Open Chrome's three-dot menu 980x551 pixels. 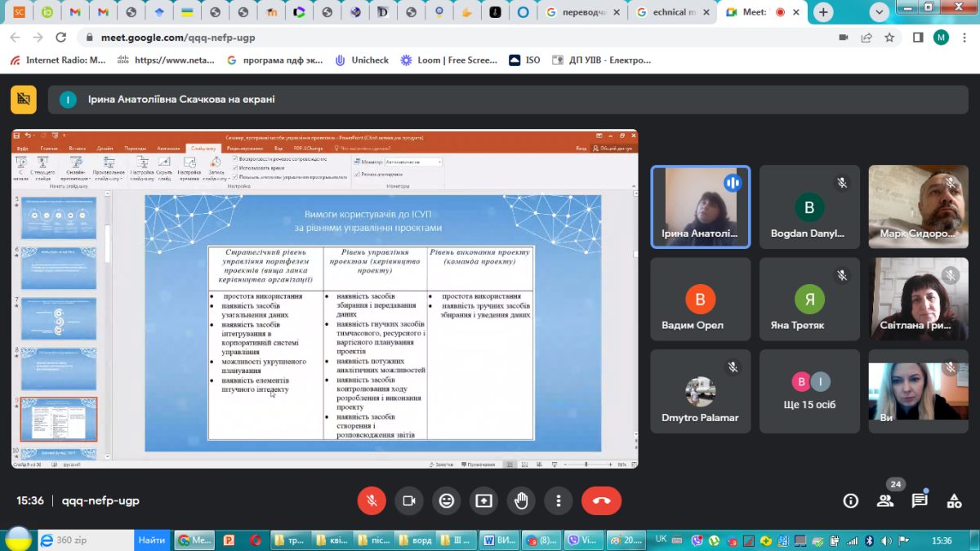tap(965, 38)
